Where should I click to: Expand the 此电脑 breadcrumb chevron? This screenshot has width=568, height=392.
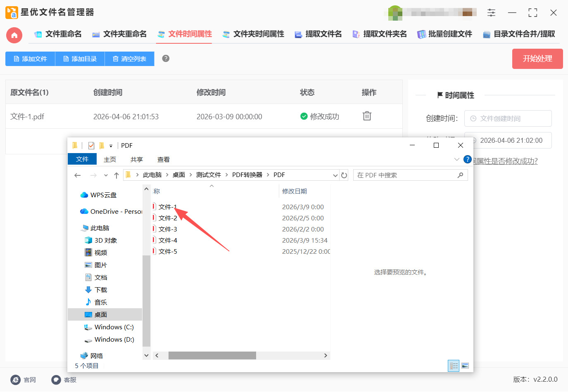click(167, 175)
